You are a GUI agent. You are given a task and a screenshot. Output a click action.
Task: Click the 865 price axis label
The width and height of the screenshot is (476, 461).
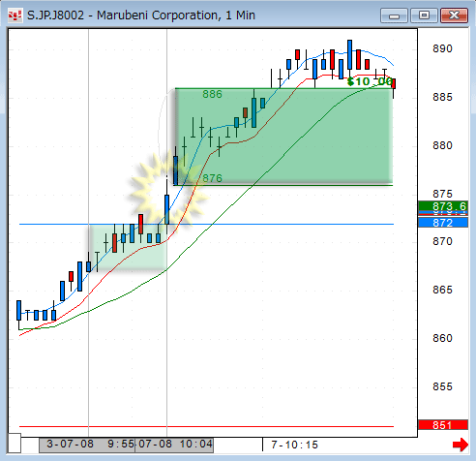(442, 290)
